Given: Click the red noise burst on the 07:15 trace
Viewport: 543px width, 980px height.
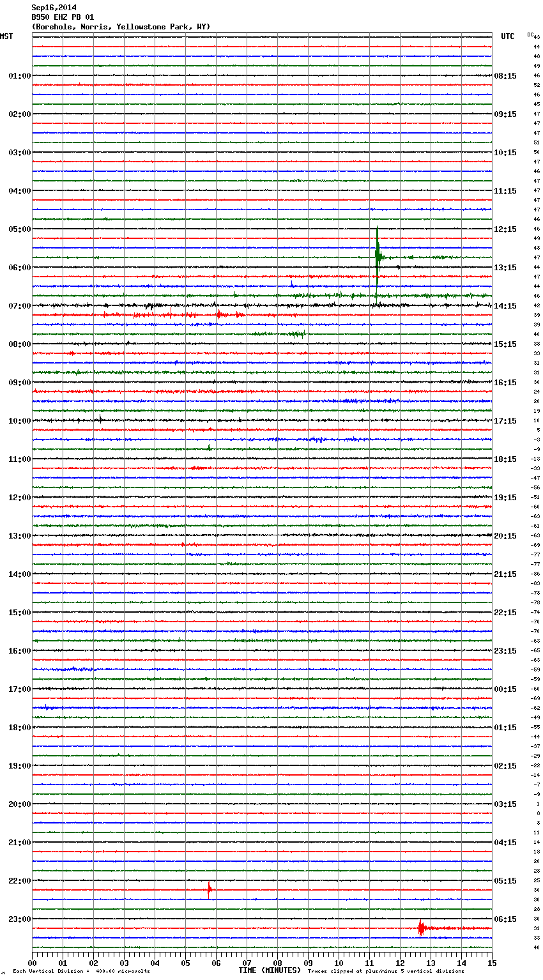Looking at the screenshot, I should [219, 314].
